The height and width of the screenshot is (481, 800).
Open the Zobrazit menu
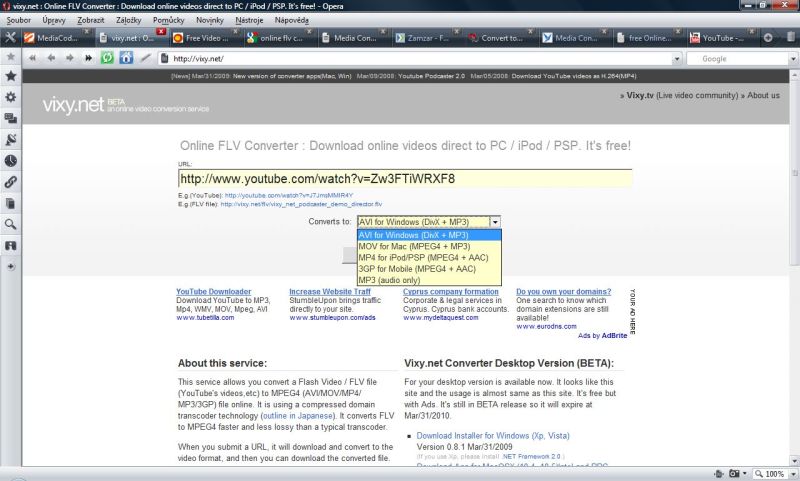[90, 20]
